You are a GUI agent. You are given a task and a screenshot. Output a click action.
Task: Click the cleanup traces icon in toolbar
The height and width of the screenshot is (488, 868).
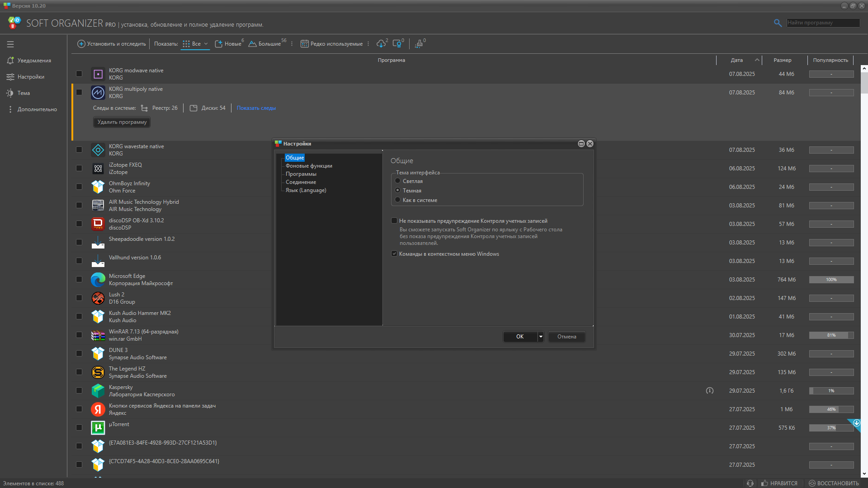tap(420, 43)
